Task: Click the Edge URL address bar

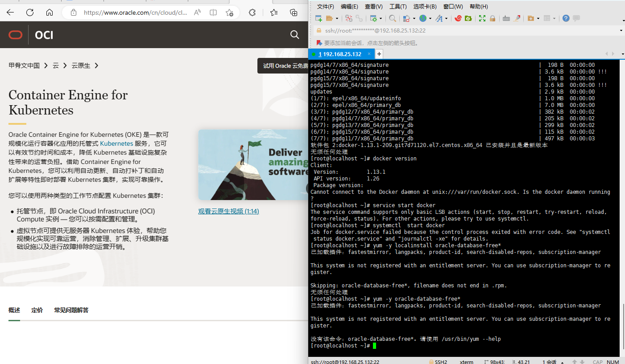Action: [135, 12]
